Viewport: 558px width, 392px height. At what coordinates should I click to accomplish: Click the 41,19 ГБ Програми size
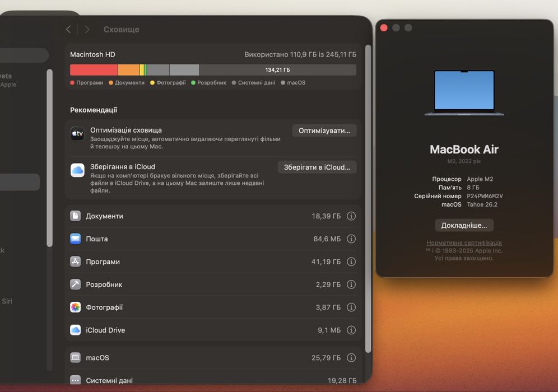pyautogui.click(x=326, y=262)
